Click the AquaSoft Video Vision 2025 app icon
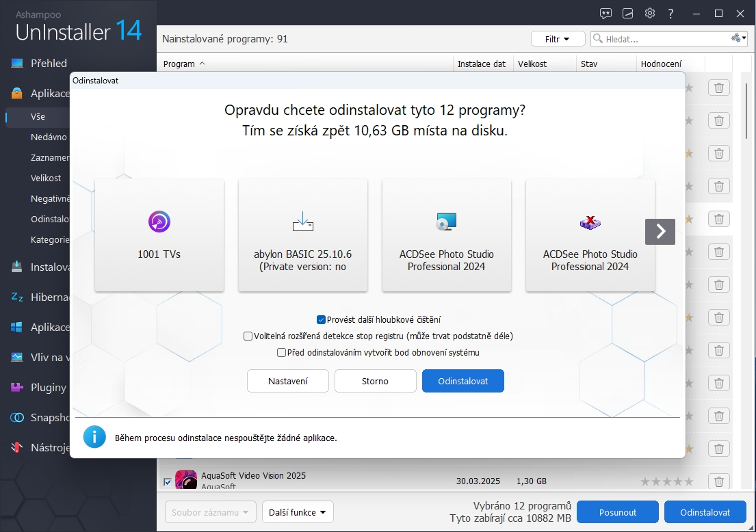The width and height of the screenshot is (756, 532). 186,480
